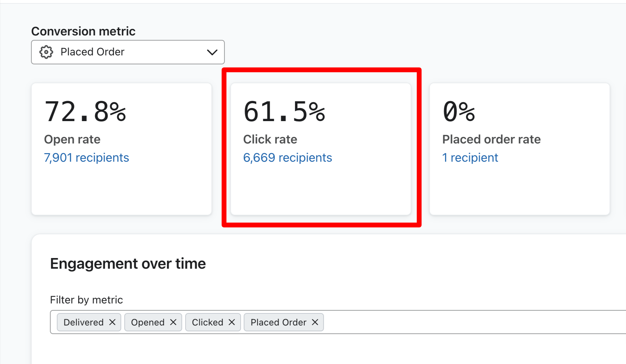This screenshot has height=364, width=626.
Task: Toggle the Delivered metric filter
Action: coord(83,322)
